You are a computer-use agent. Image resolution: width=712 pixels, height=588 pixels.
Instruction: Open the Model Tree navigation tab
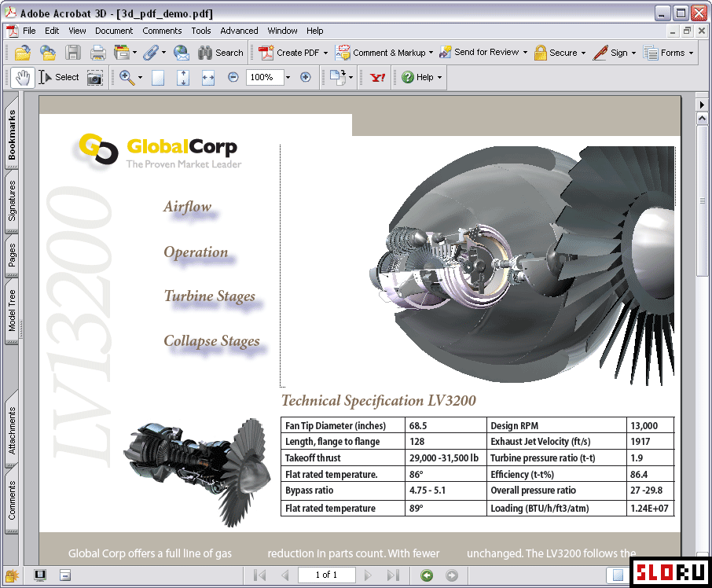pos(11,311)
